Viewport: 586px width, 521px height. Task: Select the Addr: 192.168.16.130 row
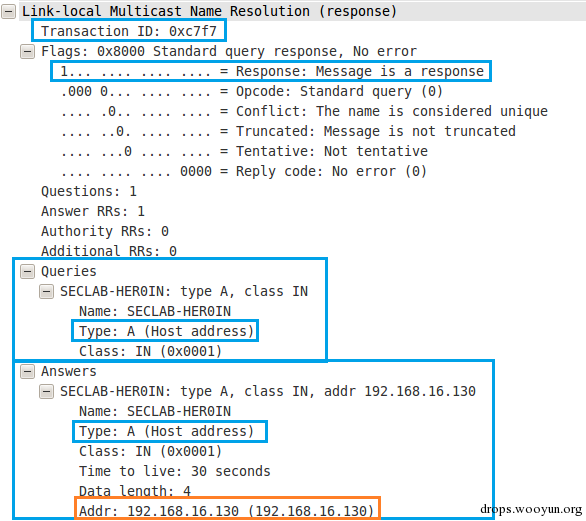pos(226,511)
